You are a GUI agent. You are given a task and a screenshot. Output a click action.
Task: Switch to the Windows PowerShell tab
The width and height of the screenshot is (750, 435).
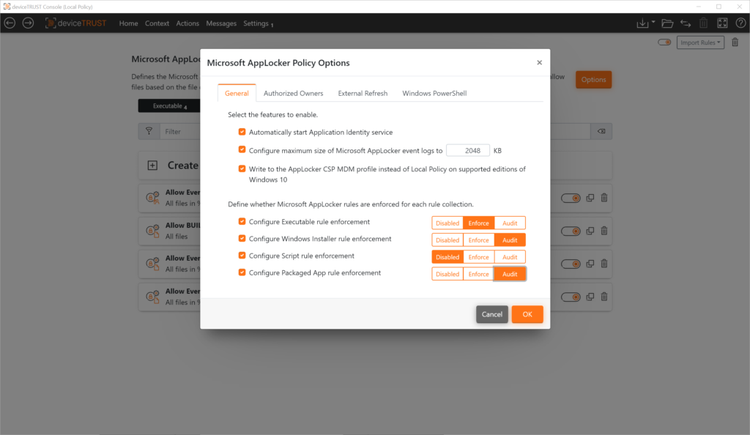click(x=434, y=93)
